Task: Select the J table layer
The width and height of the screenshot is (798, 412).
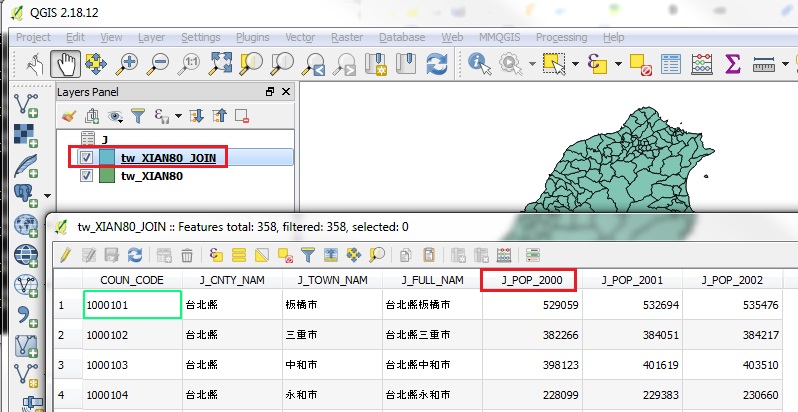Action: (104, 139)
